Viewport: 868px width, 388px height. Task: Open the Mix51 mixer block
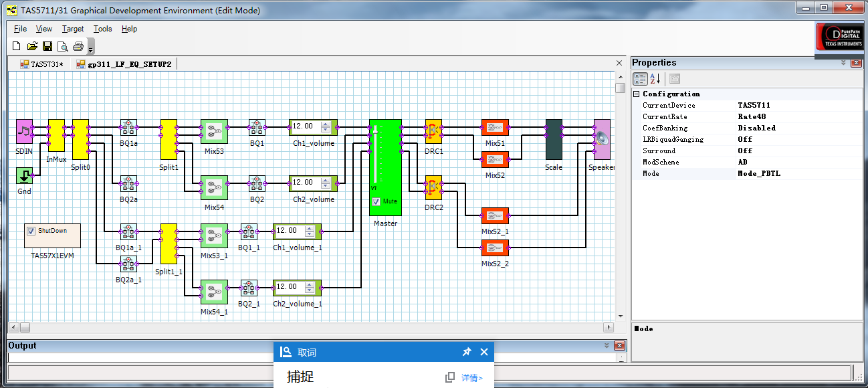[x=495, y=128]
